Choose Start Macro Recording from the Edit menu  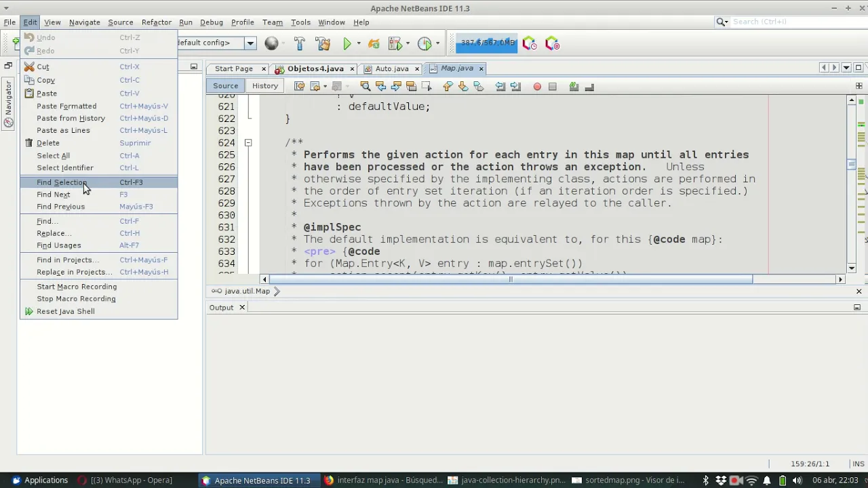point(99,287)
